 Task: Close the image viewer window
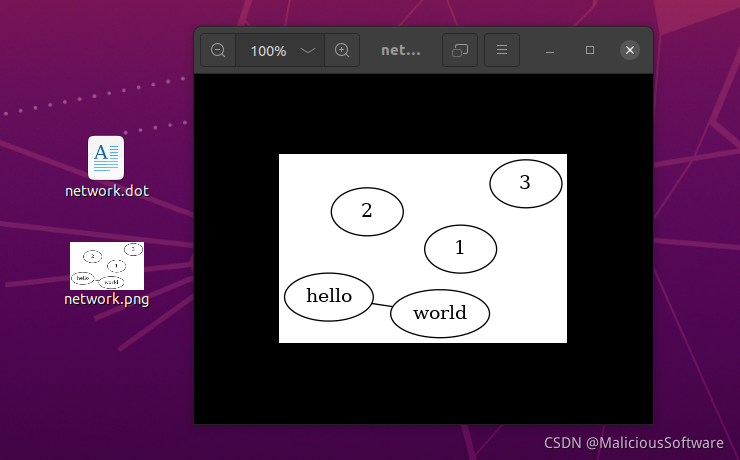click(x=630, y=50)
